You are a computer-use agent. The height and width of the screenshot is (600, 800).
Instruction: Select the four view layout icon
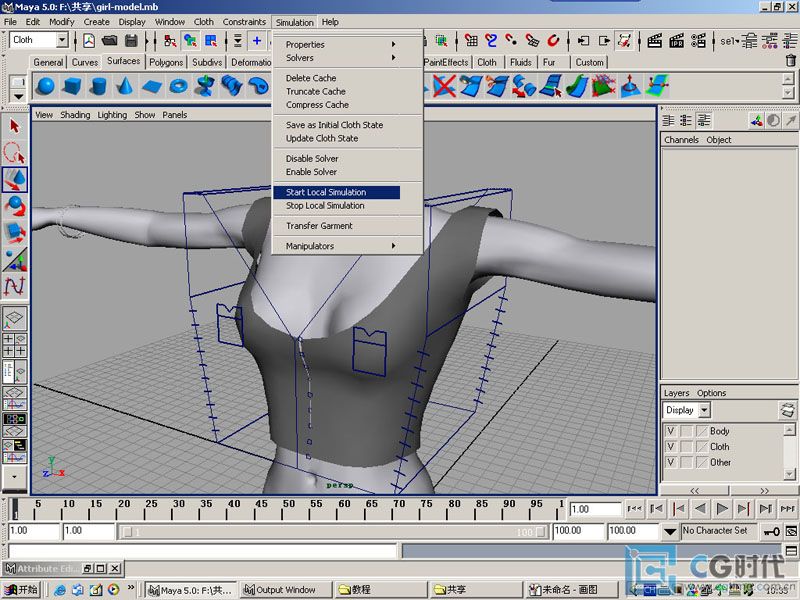click(14, 345)
